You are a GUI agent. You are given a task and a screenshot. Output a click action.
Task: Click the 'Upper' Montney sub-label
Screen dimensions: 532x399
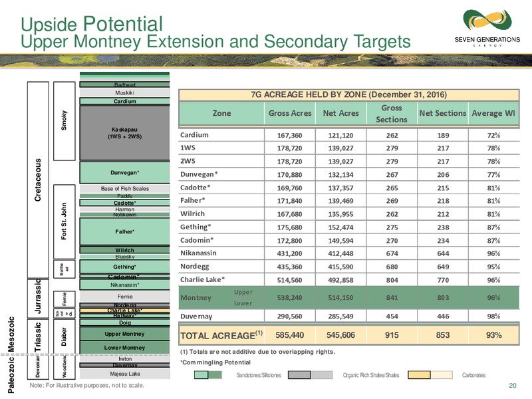(243, 292)
